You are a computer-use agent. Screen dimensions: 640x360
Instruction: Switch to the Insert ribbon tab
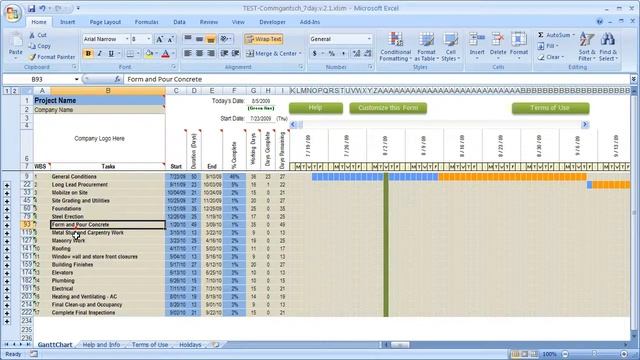(68, 22)
